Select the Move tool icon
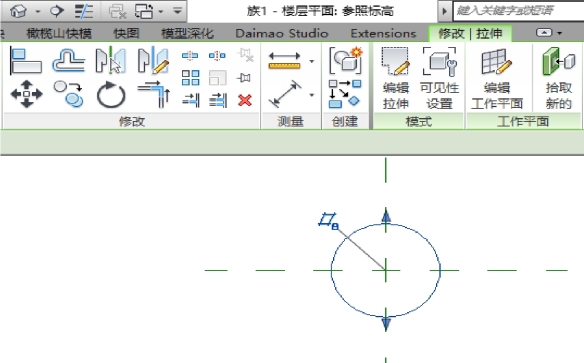 tap(26, 94)
